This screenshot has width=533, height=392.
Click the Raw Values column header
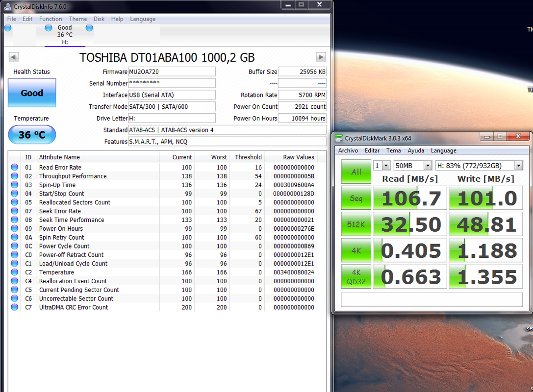click(x=291, y=157)
